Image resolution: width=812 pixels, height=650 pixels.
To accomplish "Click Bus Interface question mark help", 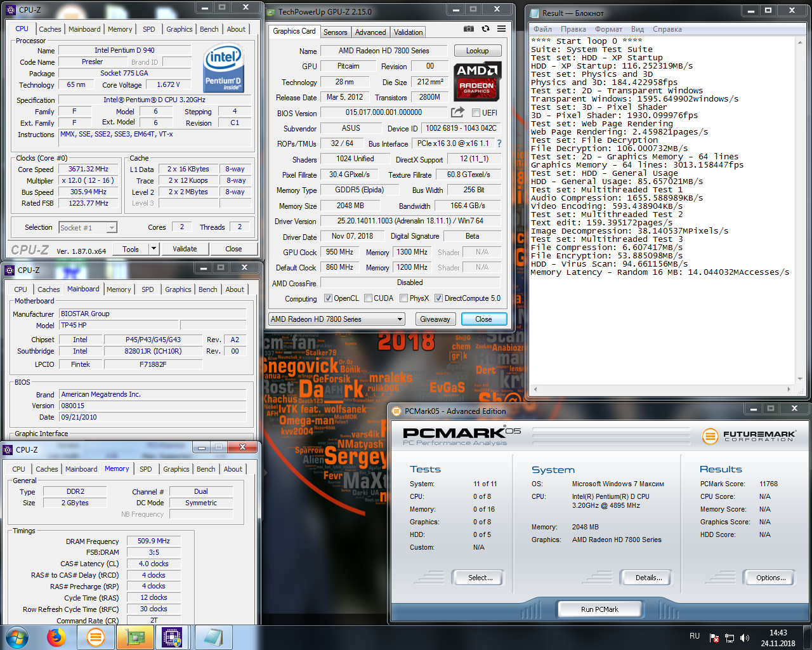I will click(499, 143).
